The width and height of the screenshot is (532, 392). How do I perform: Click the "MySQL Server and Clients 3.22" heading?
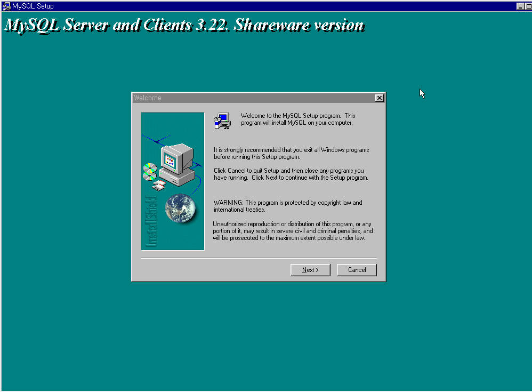(184, 25)
